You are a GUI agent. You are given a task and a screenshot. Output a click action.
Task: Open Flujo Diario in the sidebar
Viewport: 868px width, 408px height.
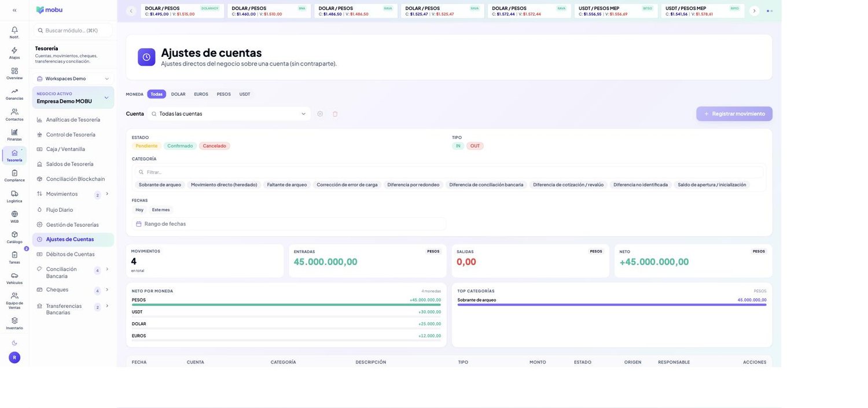tap(73, 210)
